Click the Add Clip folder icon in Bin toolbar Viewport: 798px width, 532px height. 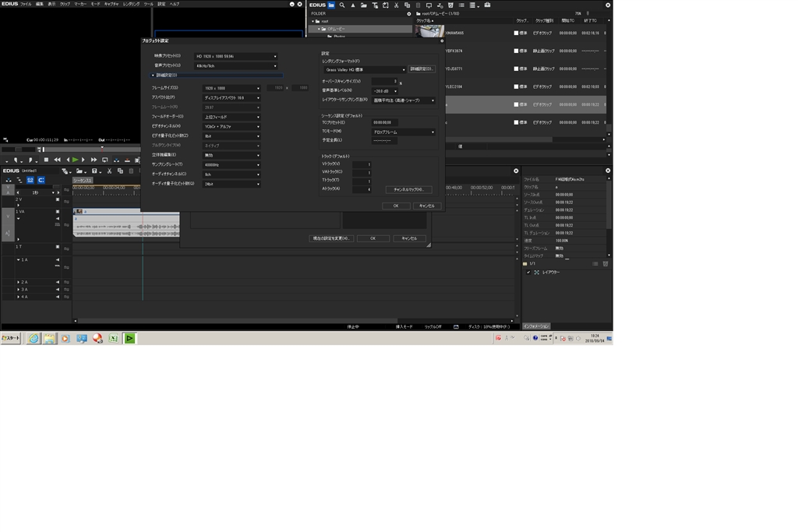pyautogui.click(x=363, y=5)
